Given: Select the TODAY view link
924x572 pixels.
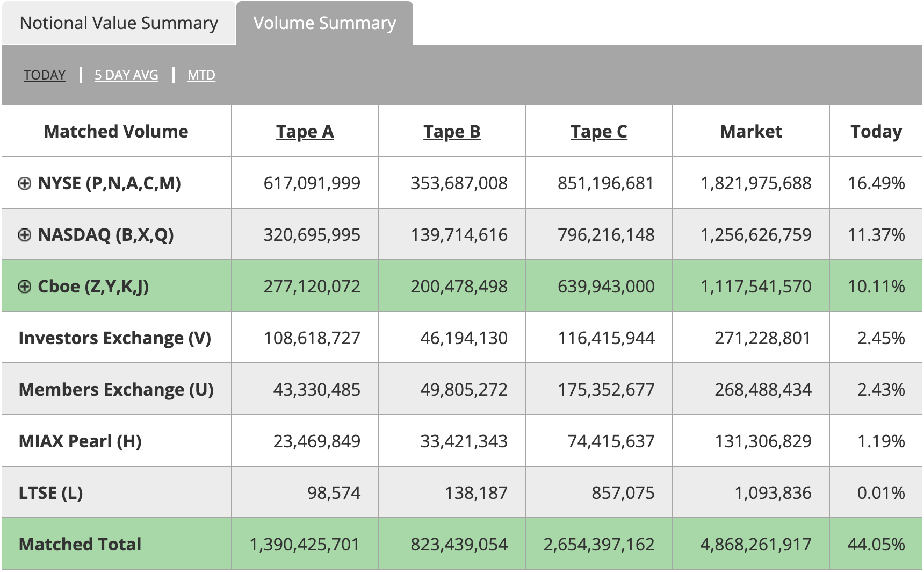Looking at the screenshot, I should [x=44, y=75].
